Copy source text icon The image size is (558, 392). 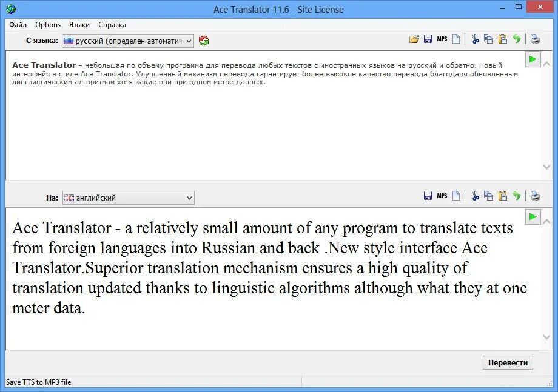pyautogui.click(x=489, y=39)
